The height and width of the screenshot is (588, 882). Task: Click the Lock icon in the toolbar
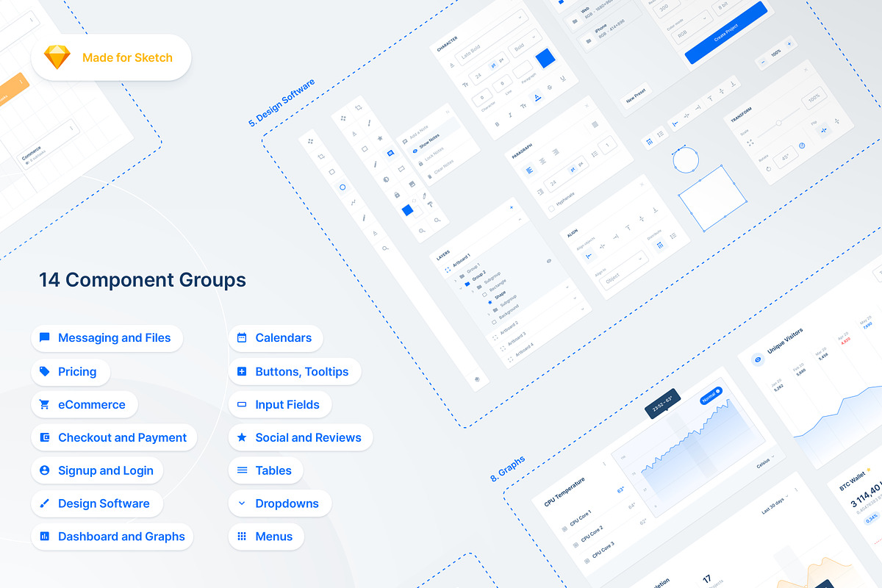coord(396,195)
